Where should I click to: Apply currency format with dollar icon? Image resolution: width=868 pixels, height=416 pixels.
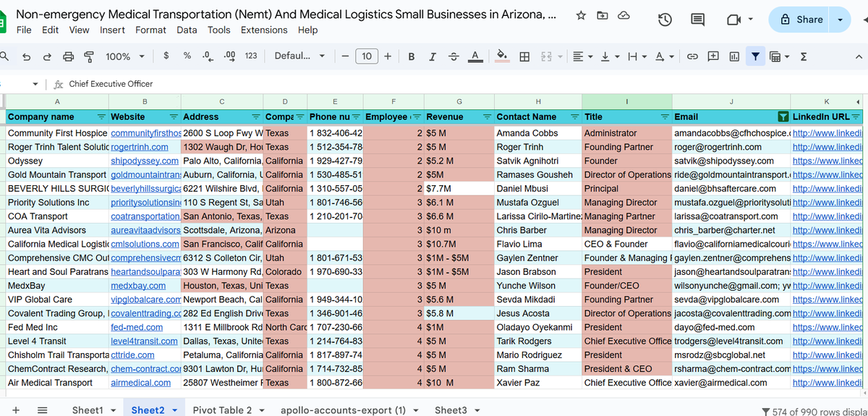tap(166, 56)
